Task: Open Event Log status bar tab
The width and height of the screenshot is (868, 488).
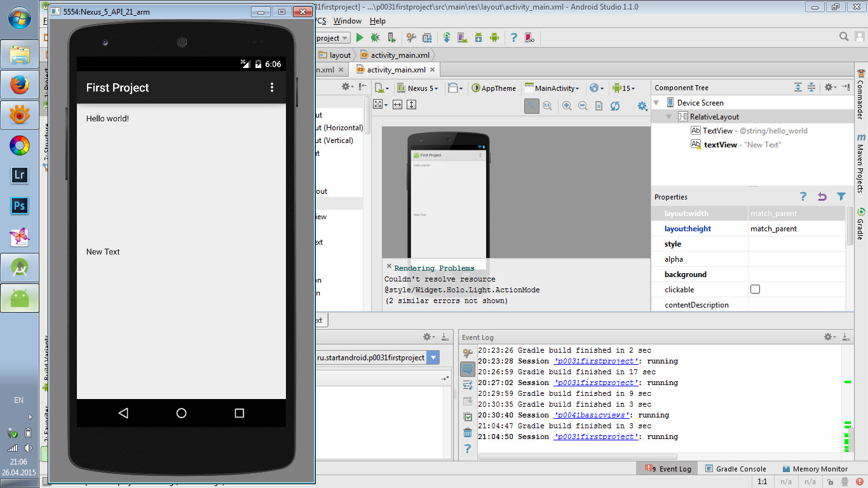Action: [x=668, y=469]
